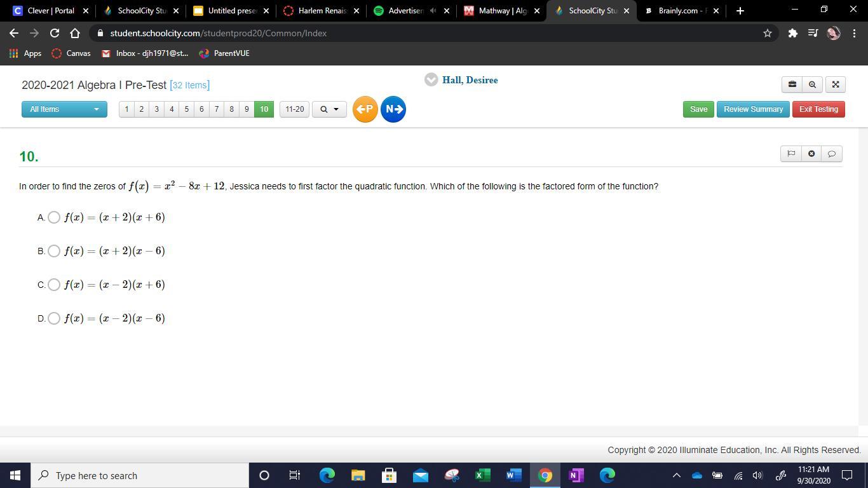Click the circled X eliminator icon
Viewport: 868px width, 488px height.
pos(811,154)
